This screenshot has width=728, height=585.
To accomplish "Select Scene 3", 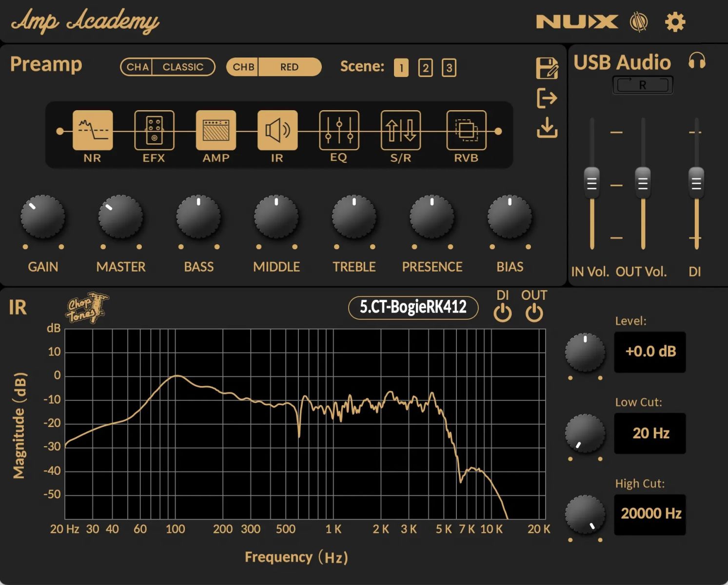I will point(449,68).
